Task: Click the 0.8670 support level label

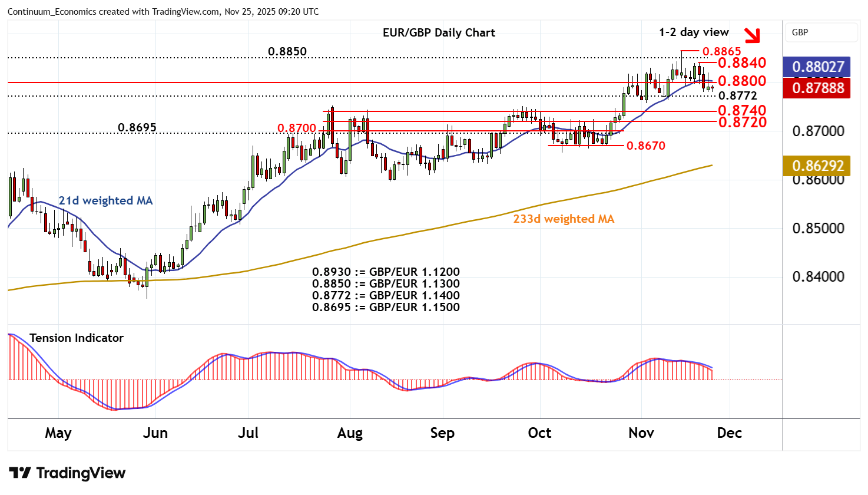Action: 645,146
